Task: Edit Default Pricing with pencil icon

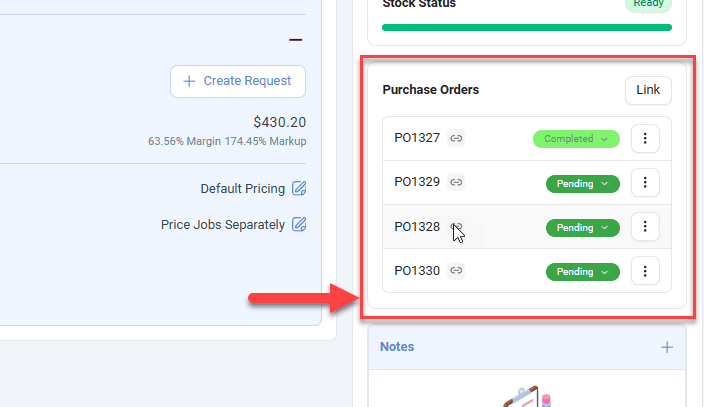Action: (299, 189)
